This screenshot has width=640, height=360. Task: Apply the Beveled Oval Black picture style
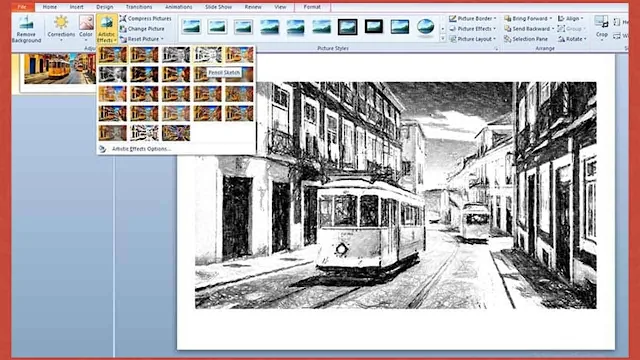click(x=426, y=27)
